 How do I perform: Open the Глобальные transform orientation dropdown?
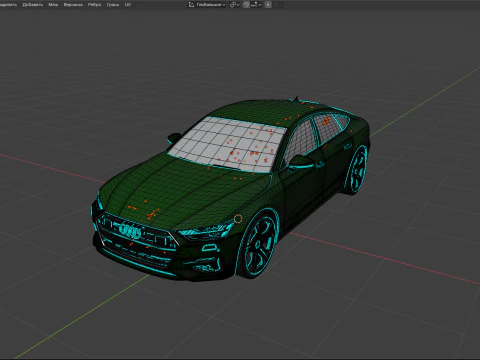207,5
